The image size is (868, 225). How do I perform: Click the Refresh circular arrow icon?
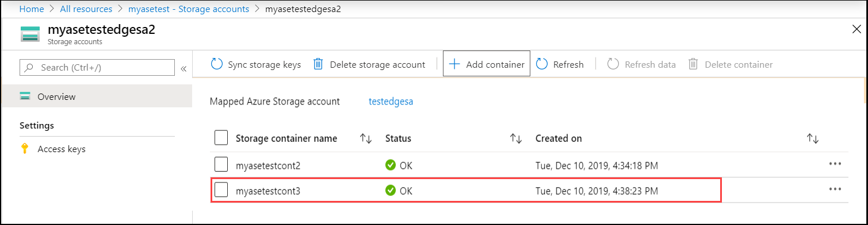[x=542, y=64]
